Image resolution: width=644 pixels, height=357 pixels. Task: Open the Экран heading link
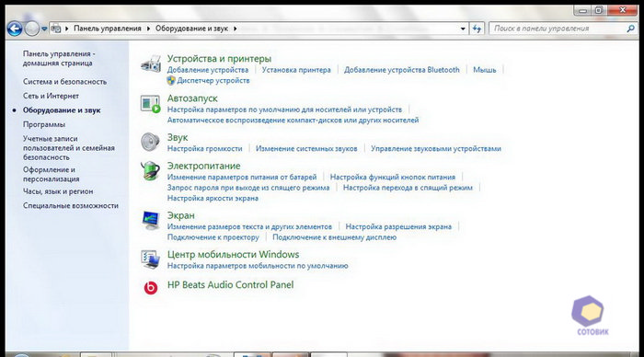point(180,215)
